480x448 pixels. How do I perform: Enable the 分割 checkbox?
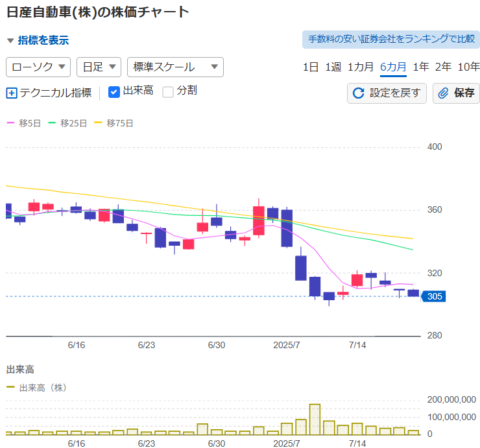pos(168,92)
